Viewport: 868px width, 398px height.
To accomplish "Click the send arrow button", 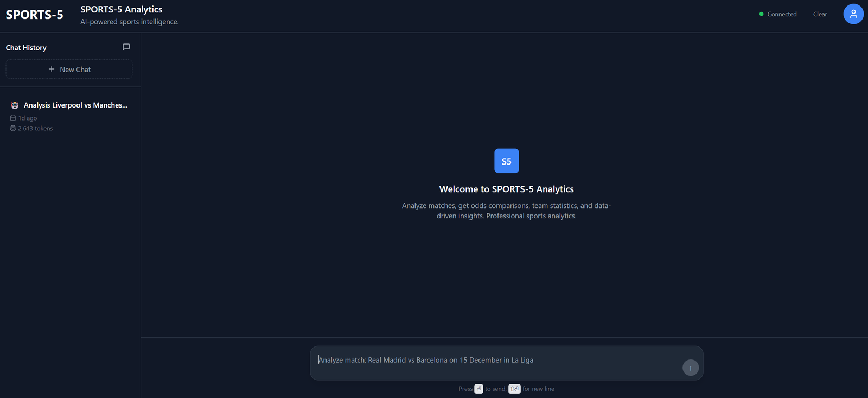I will (x=690, y=368).
